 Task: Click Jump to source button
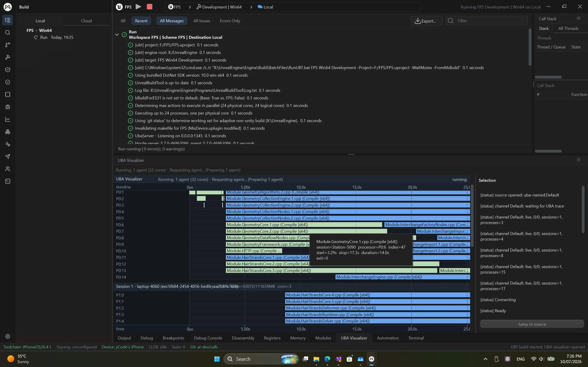tap(532, 324)
